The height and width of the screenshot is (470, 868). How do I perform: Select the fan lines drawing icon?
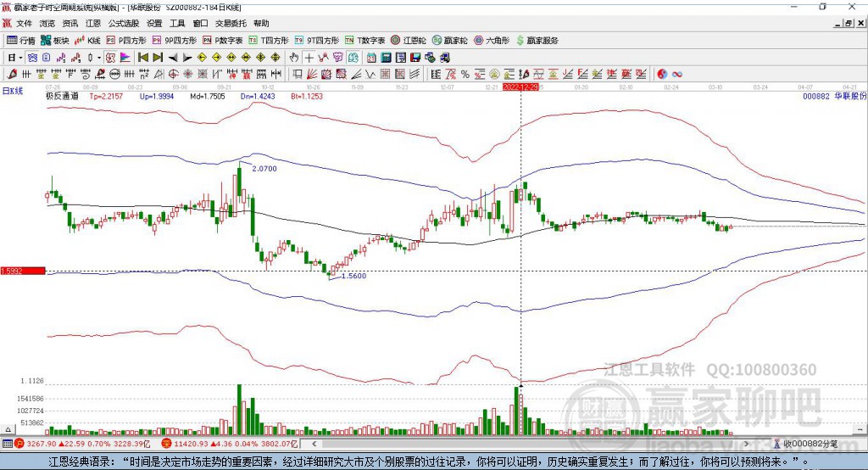pos(312,75)
